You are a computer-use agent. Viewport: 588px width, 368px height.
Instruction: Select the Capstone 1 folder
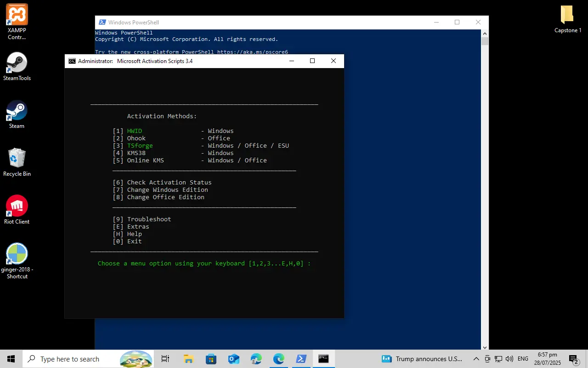(x=568, y=19)
